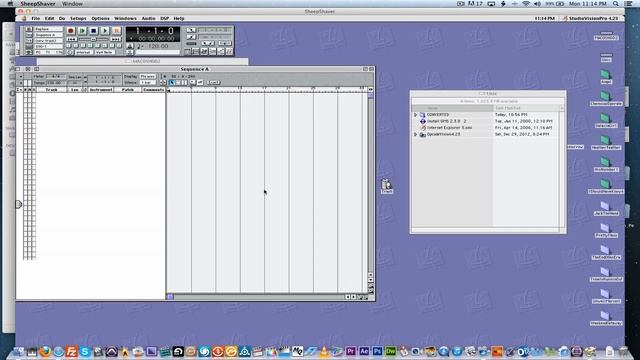The height and width of the screenshot is (360, 640).
Task: Click the Premiere Pro icon in the Dock
Action: [x=351, y=351]
